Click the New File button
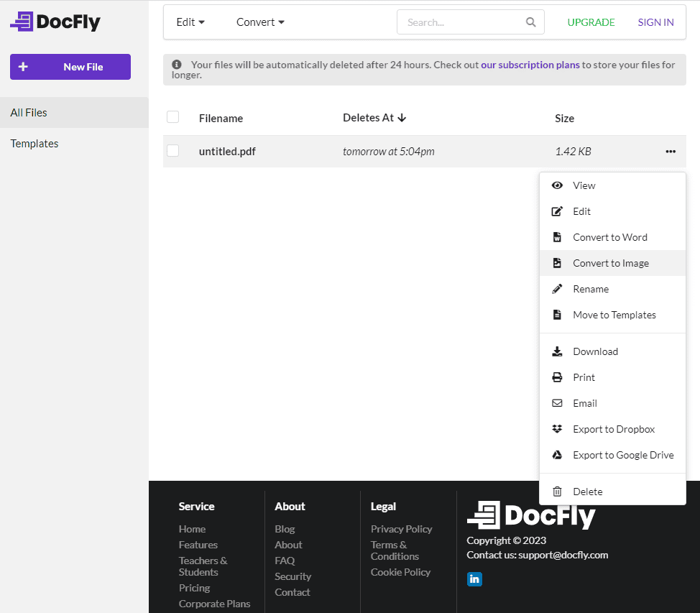The width and height of the screenshot is (700, 613). click(x=70, y=67)
